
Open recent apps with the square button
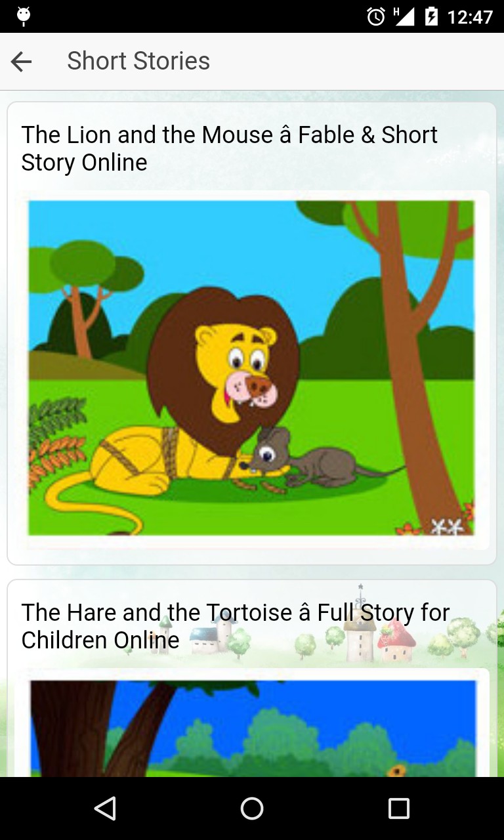point(398,808)
